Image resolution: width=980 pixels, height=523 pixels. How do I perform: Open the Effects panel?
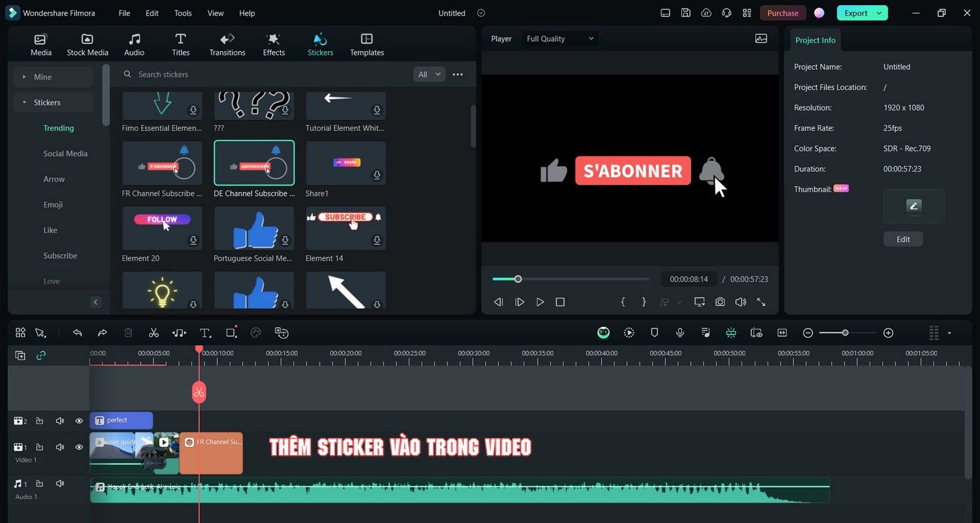pos(274,44)
